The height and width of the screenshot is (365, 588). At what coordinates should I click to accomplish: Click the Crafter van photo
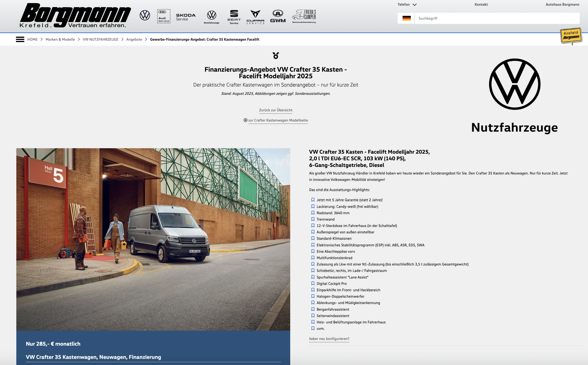(153, 239)
